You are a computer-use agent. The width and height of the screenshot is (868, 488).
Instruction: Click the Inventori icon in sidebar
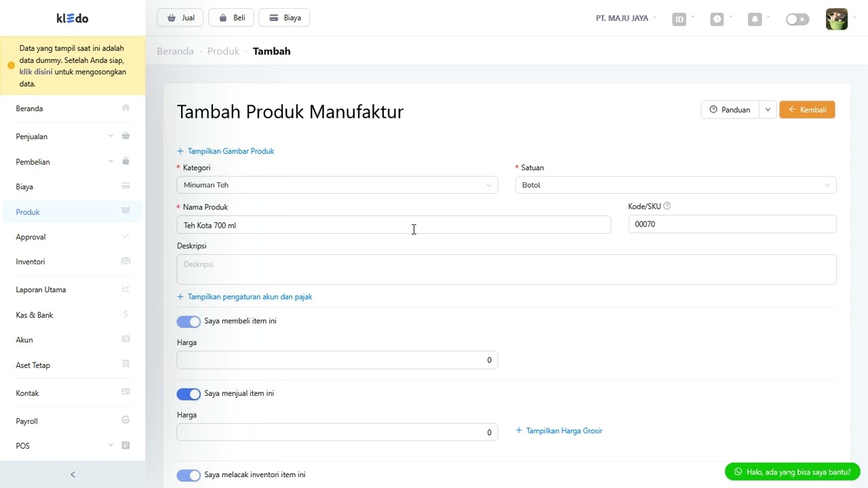pos(125,261)
